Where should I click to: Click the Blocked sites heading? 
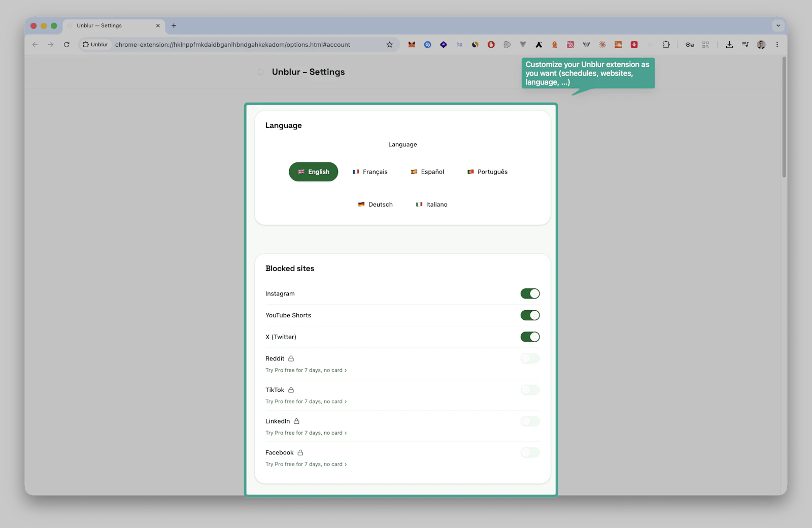click(x=290, y=269)
